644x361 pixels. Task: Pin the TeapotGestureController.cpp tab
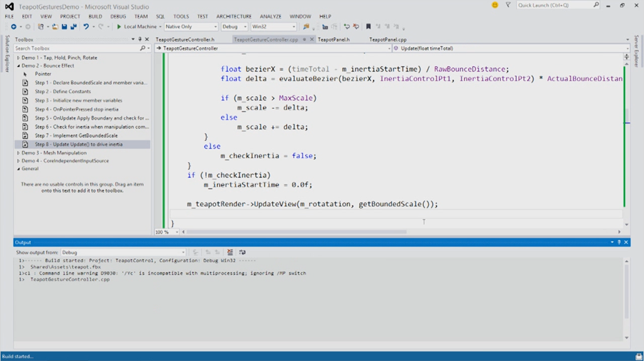304,40
